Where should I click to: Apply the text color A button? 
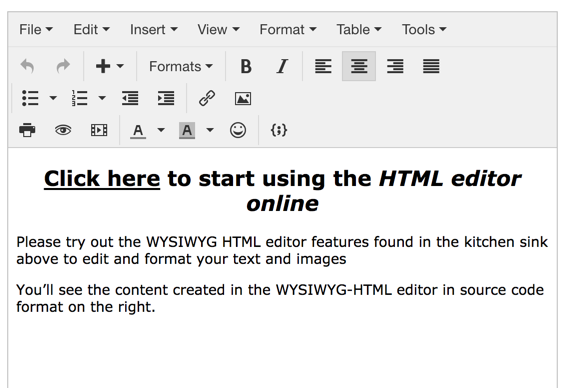pos(138,131)
